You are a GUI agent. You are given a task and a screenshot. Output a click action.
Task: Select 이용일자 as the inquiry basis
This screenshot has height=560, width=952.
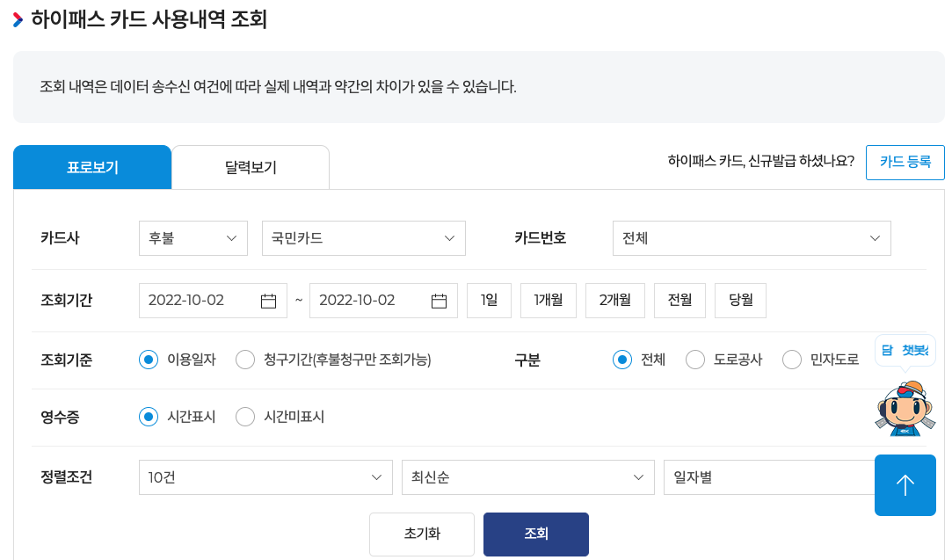pyautogui.click(x=148, y=359)
